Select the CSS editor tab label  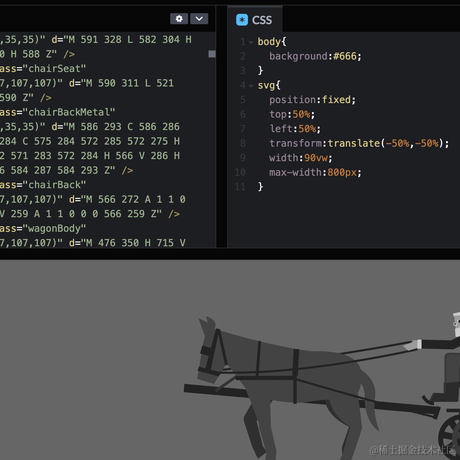pyautogui.click(x=262, y=20)
